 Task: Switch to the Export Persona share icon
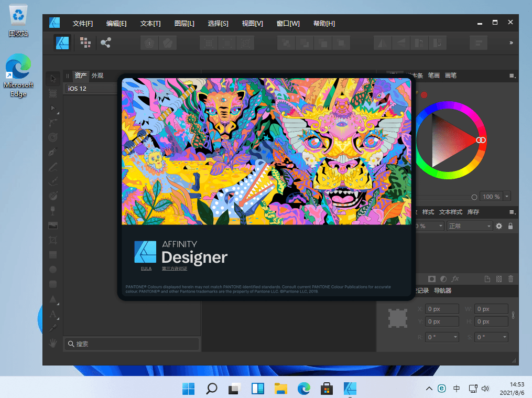click(x=105, y=43)
